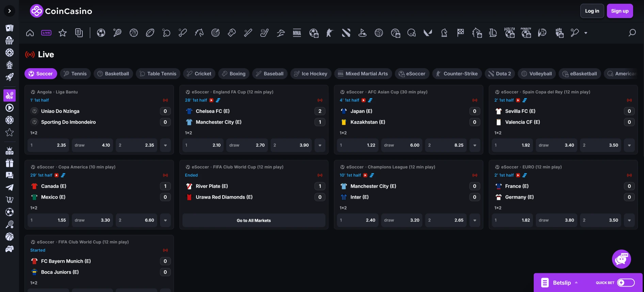This screenshot has height=292, width=644.
Task: Open slot machine icon in left sidebar
Action: (10, 40)
